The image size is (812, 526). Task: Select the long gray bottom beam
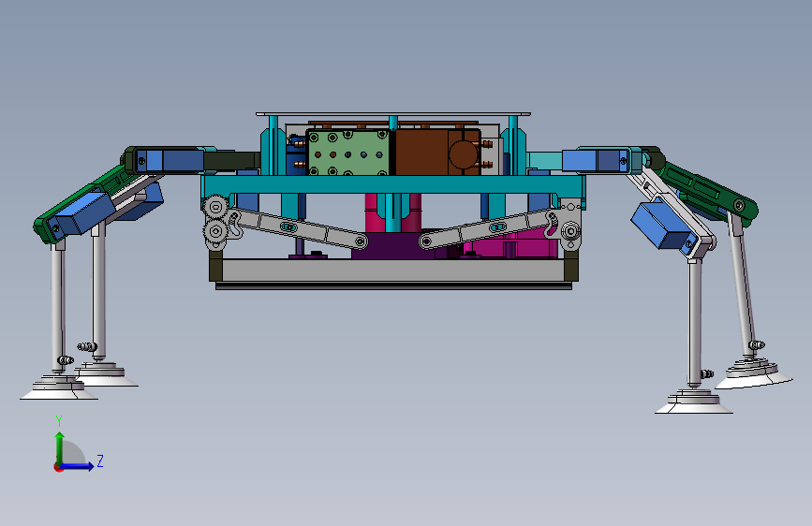(393, 270)
